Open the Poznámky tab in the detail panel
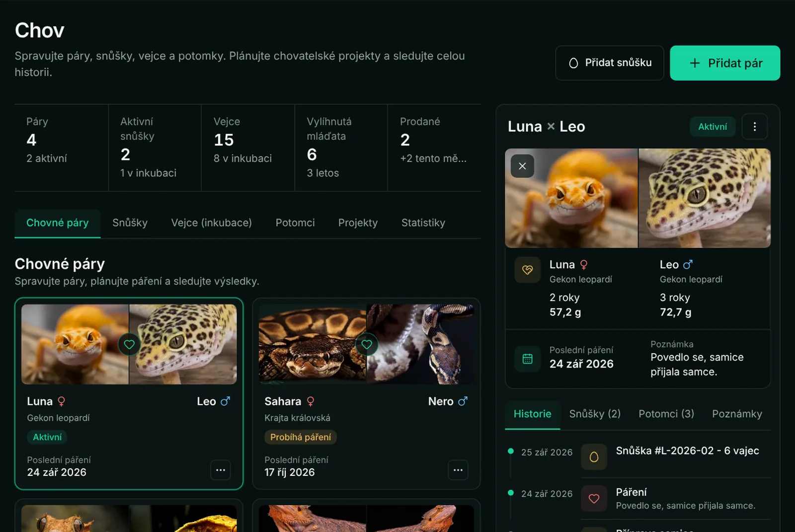795x532 pixels. (737, 414)
